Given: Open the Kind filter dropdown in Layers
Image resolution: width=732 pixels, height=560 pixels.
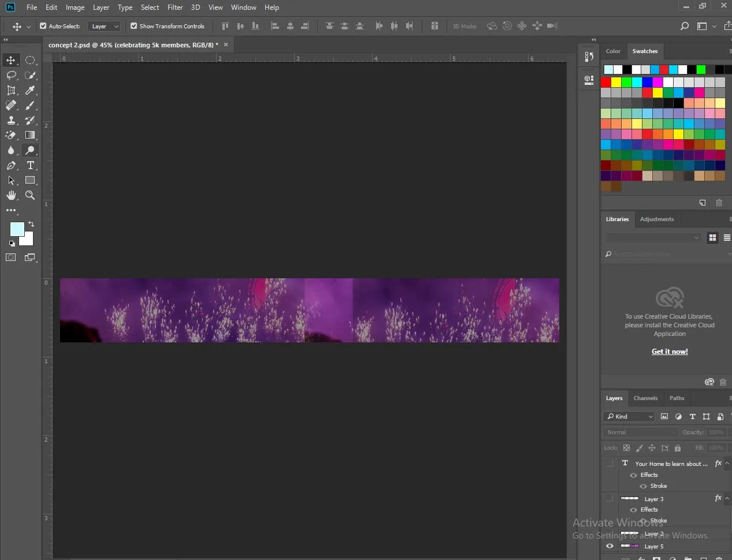Looking at the screenshot, I should (x=629, y=416).
